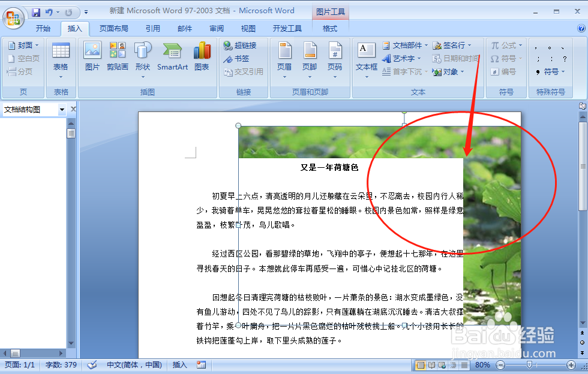Click the word count display in status bar
This screenshot has height=374, width=588.
coord(60,365)
